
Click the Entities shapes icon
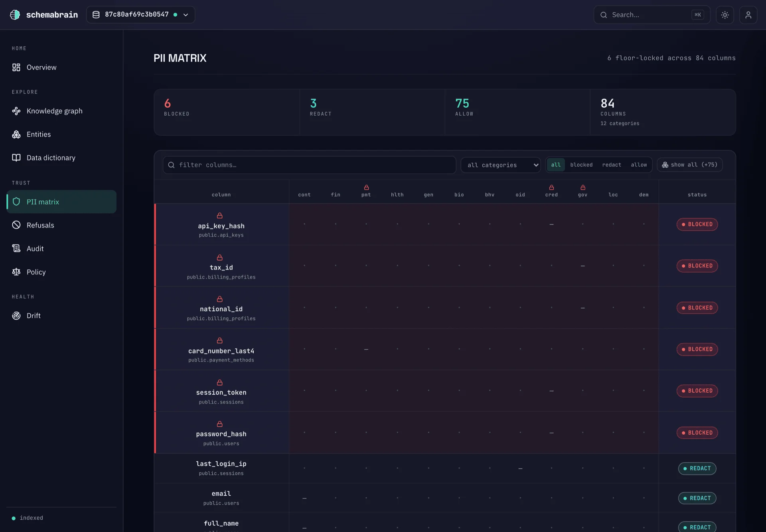[x=16, y=134]
